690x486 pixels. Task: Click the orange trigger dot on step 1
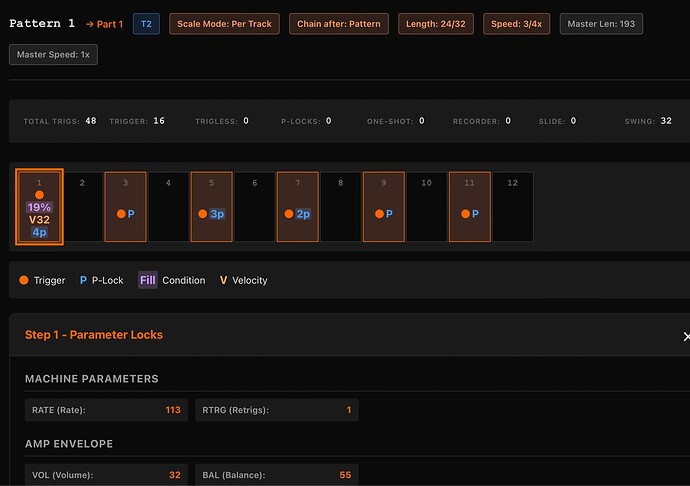tap(39, 195)
